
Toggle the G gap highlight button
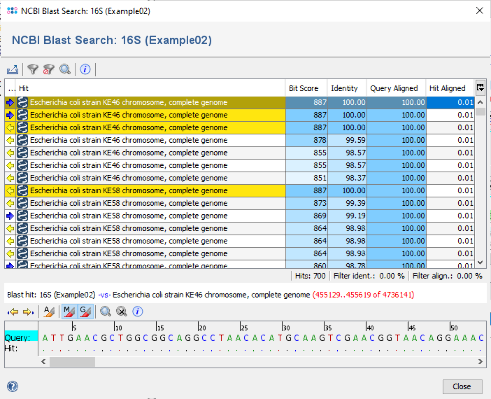85,312
